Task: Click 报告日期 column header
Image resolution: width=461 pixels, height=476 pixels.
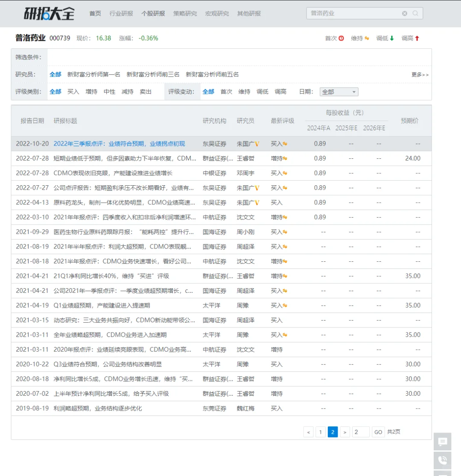Action: pyautogui.click(x=32, y=121)
